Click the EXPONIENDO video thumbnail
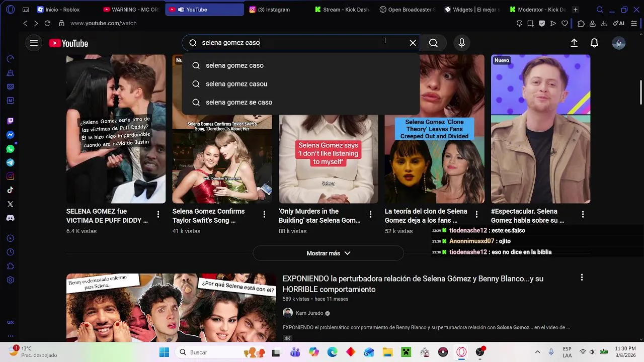The height and width of the screenshot is (362, 644). [171, 308]
